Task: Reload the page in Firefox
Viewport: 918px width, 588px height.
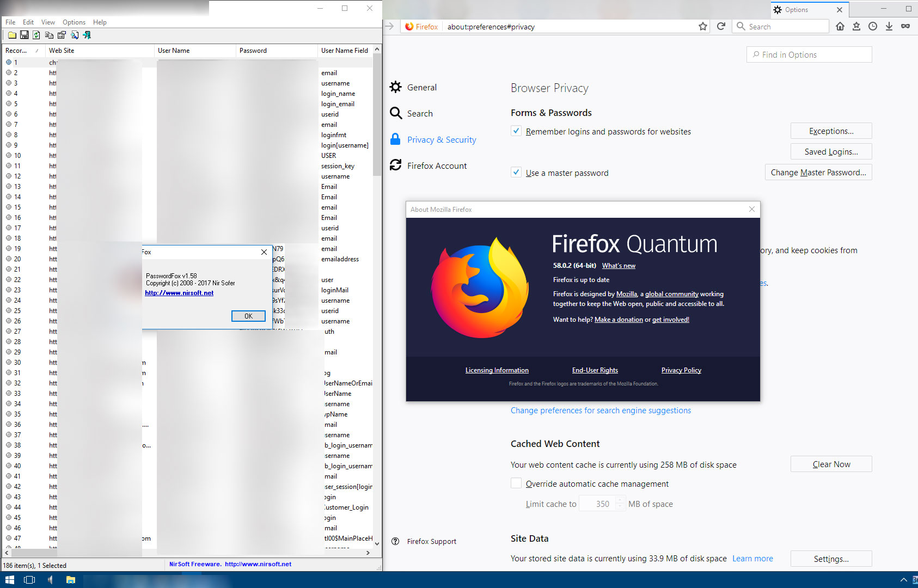Action: click(721, 26)
